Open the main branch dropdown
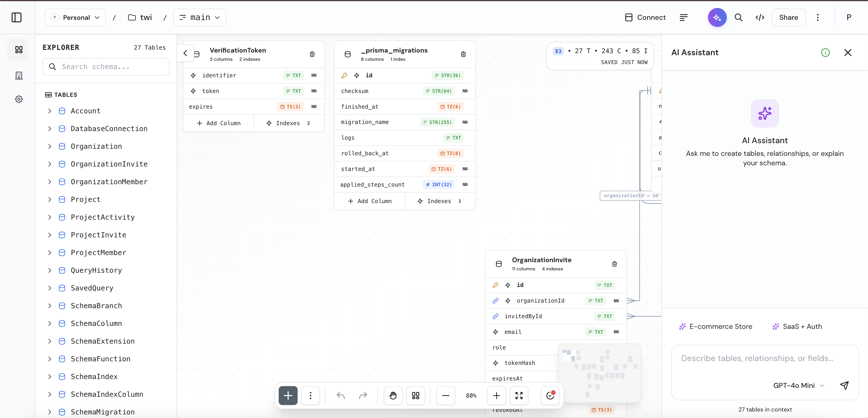The image size is (868, 418). pos(200,17)
